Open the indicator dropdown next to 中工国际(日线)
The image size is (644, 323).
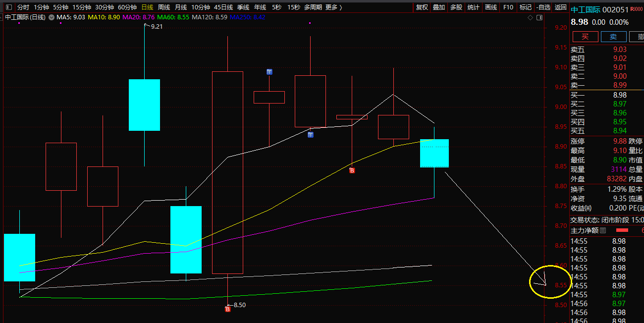pos(52,17)
